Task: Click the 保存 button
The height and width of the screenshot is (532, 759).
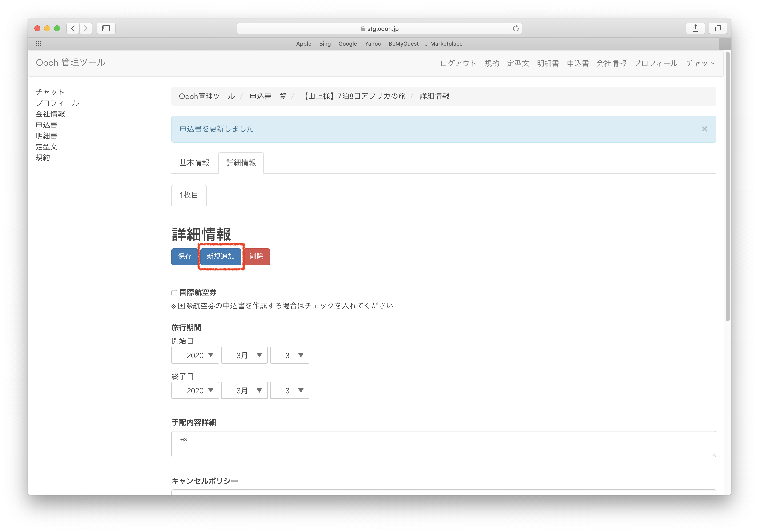Action: click(184, 256)
